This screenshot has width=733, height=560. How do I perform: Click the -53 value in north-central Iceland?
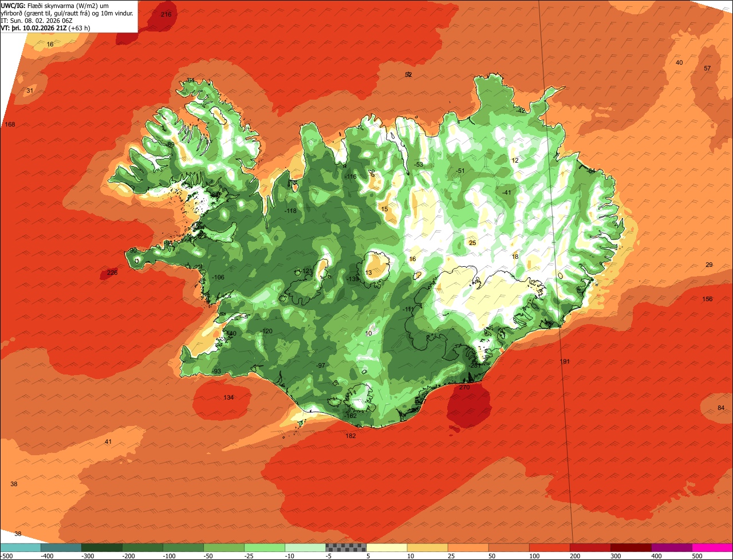pyautogui.click(x=419, y=164)
